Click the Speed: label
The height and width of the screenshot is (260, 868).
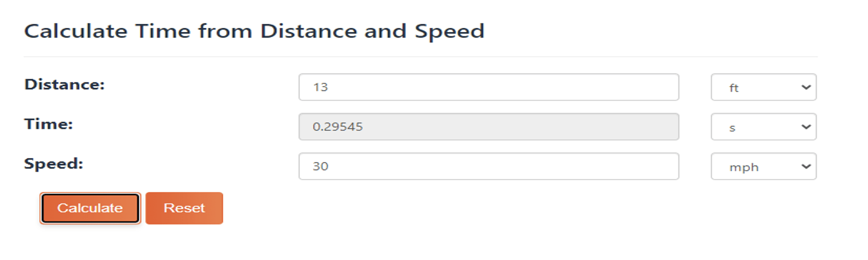[x=53, y=164]
